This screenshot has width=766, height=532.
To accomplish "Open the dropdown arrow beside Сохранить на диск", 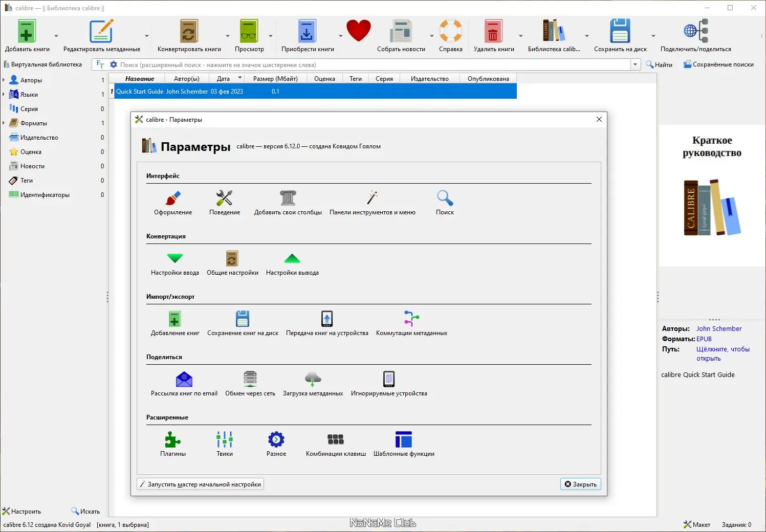I will (653, 36).
